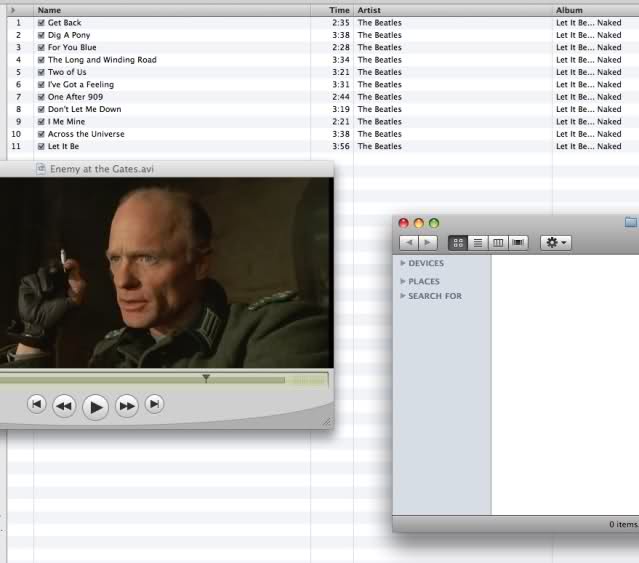Click the album cell in Get Back row
This screenshot has height=563, width=639.
pos(588,23)
